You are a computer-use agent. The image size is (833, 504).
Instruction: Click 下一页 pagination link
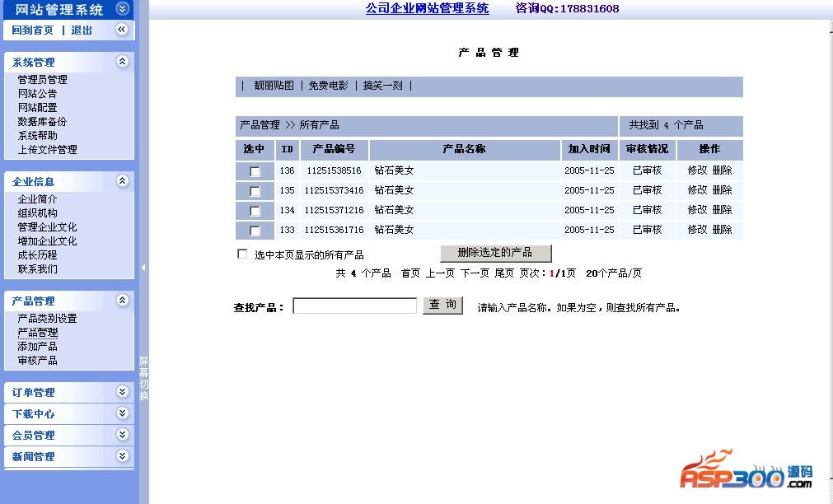[x=475, y=273]
